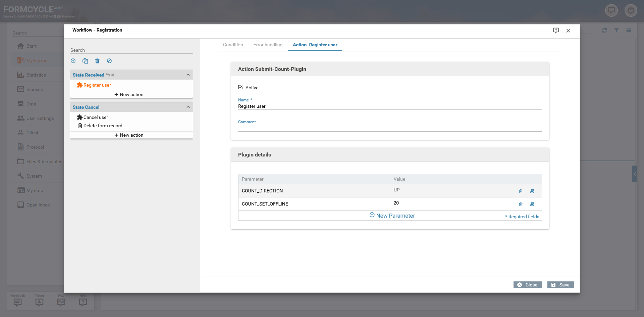Viewport: 644px width, 317px height.
Task: Click the copy icon in the workflow toolbar
Action: click(85, 61)
